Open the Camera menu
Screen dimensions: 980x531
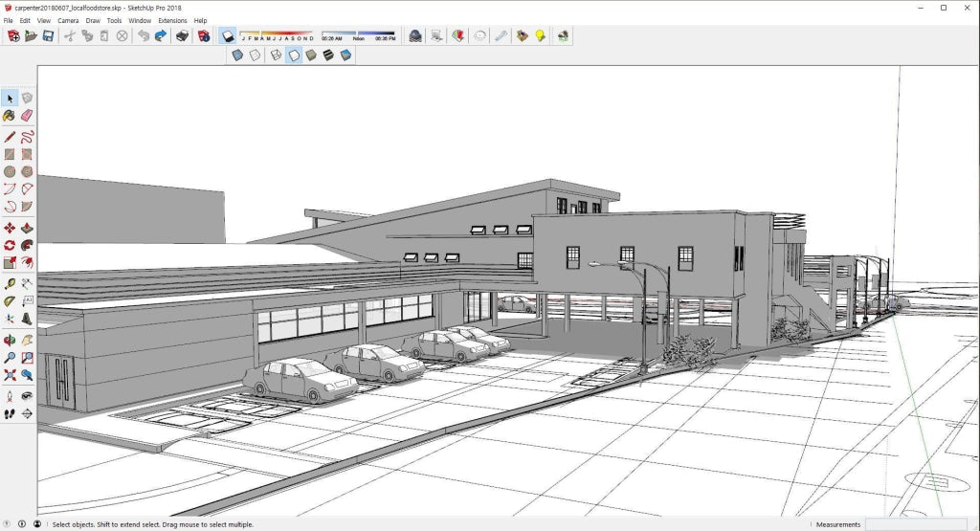click(68, 20)
